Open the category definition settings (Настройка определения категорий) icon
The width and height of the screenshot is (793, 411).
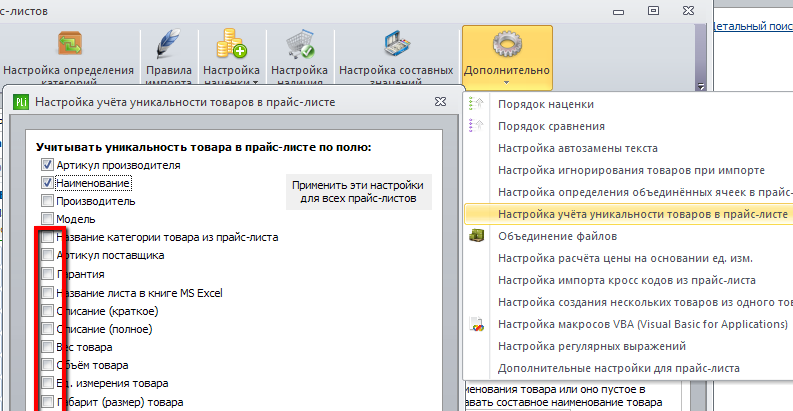[69, 44]
